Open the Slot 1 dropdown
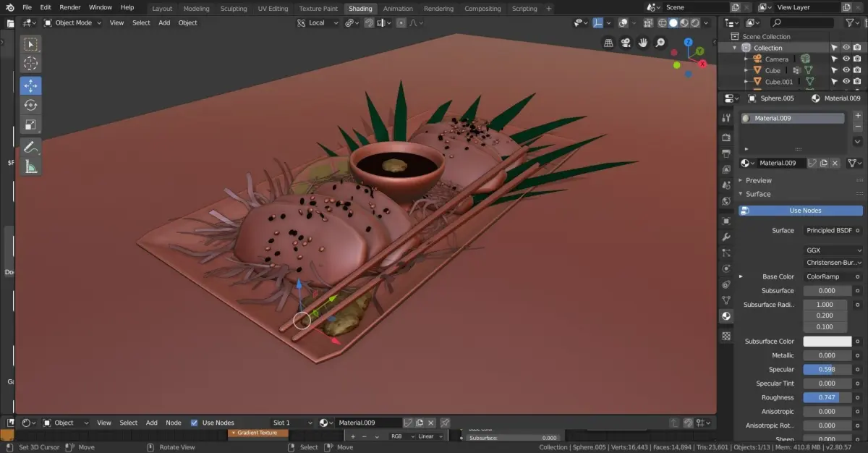Screen dimensions: 868x453 [x=293, y=423]
